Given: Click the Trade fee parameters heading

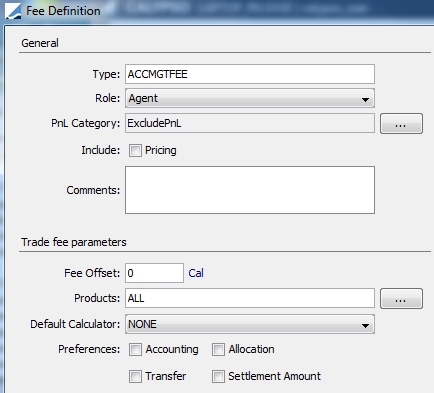Looking at the screenshot, I should pyautogui.click(x=74, y=242).
